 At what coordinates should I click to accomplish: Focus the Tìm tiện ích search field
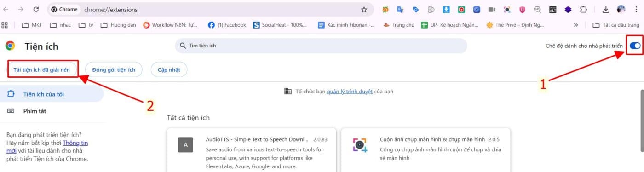tap(321, 46)
